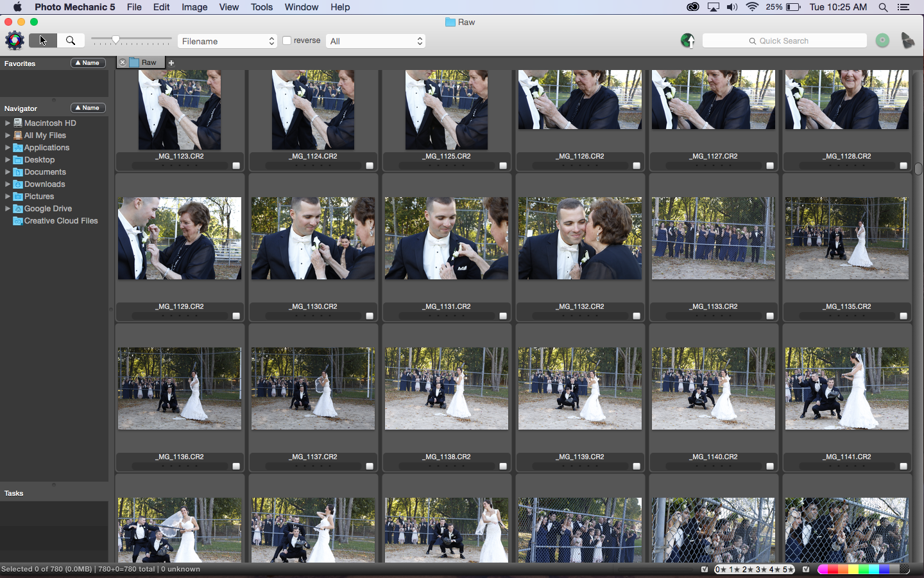
Task: Click the vertical scrollbar handle
Action: pyautogui.click(x=918, y=169)
